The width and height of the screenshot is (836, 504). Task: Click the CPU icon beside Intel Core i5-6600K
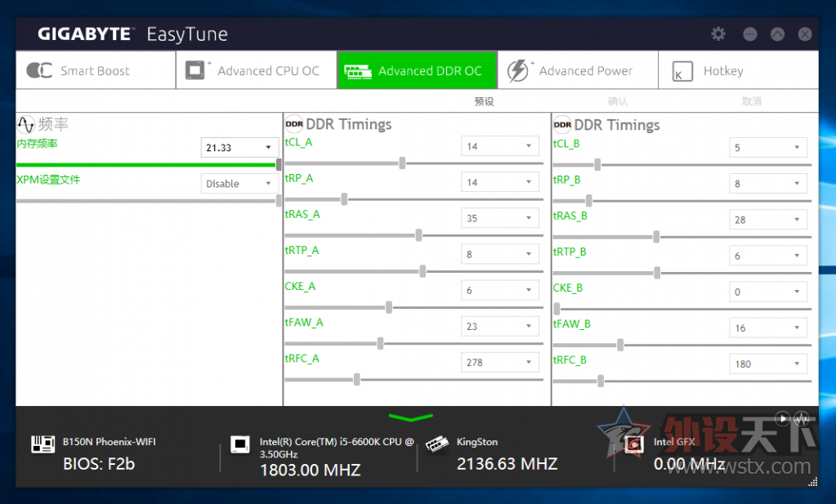point(240,444)
